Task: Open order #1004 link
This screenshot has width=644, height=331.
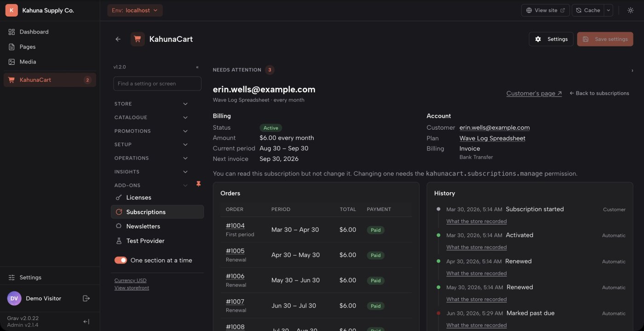Action: click(x=235, y=226)
